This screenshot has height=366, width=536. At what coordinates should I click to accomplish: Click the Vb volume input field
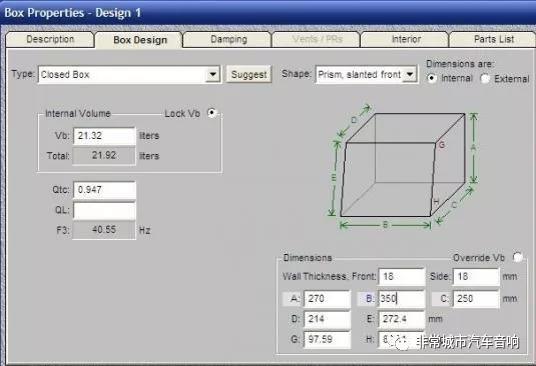[x=104, y=136]
